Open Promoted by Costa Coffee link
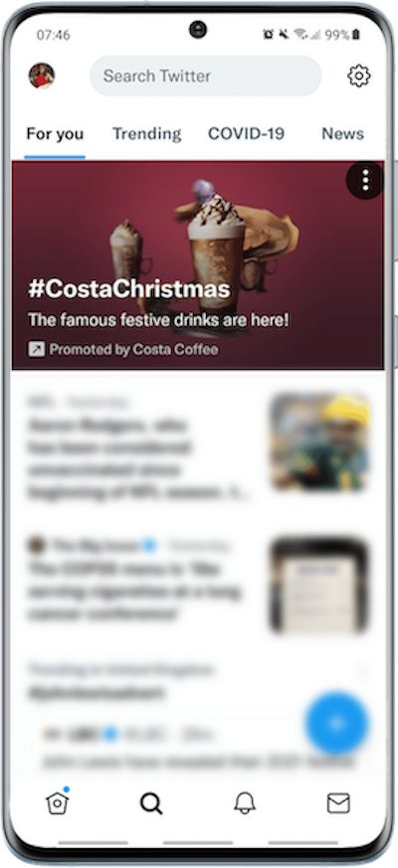Viewport: 398px width, 868px height. 133,349
